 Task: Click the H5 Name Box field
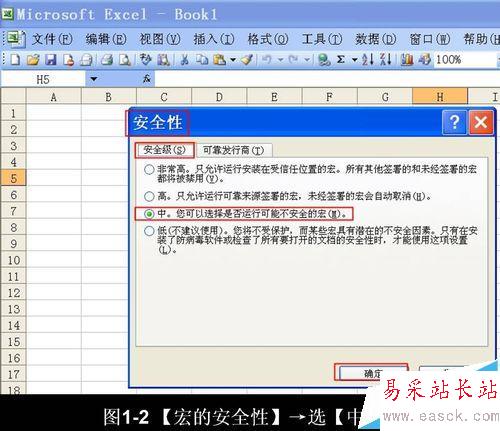(43, 79)
